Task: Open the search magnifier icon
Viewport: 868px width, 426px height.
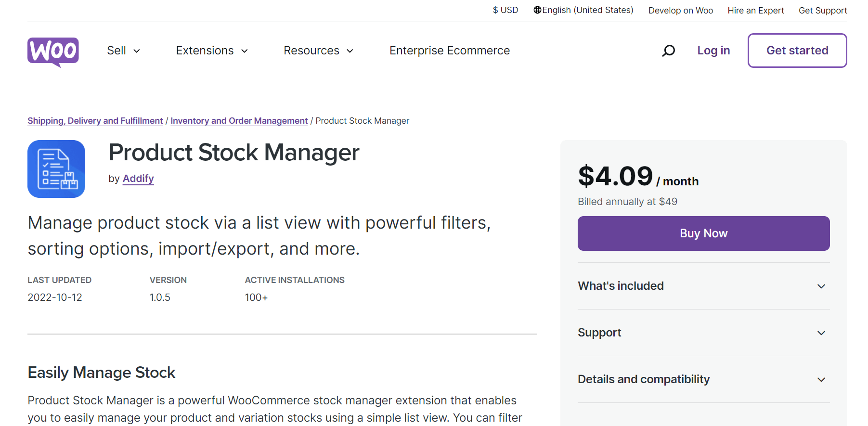Action: click(668, 51)
